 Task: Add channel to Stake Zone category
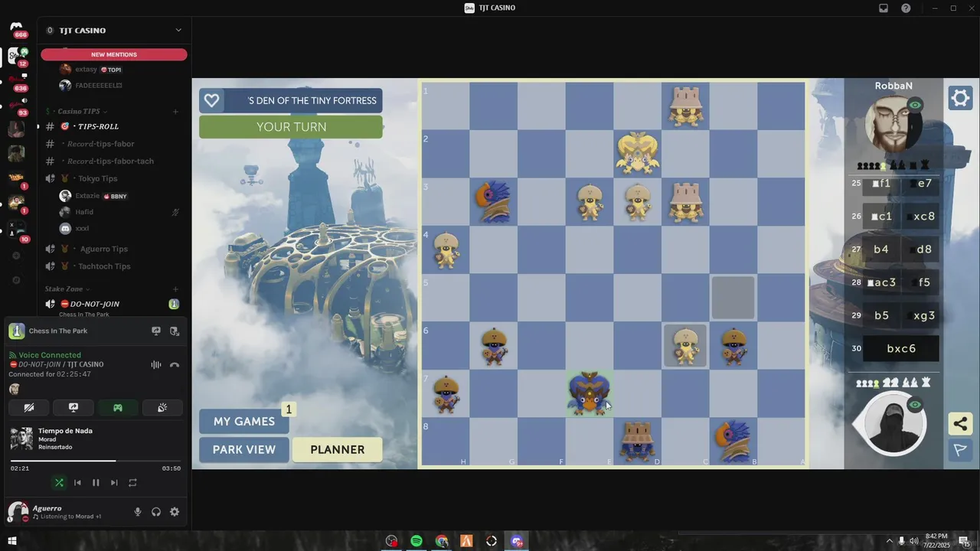tap(175, 289)
